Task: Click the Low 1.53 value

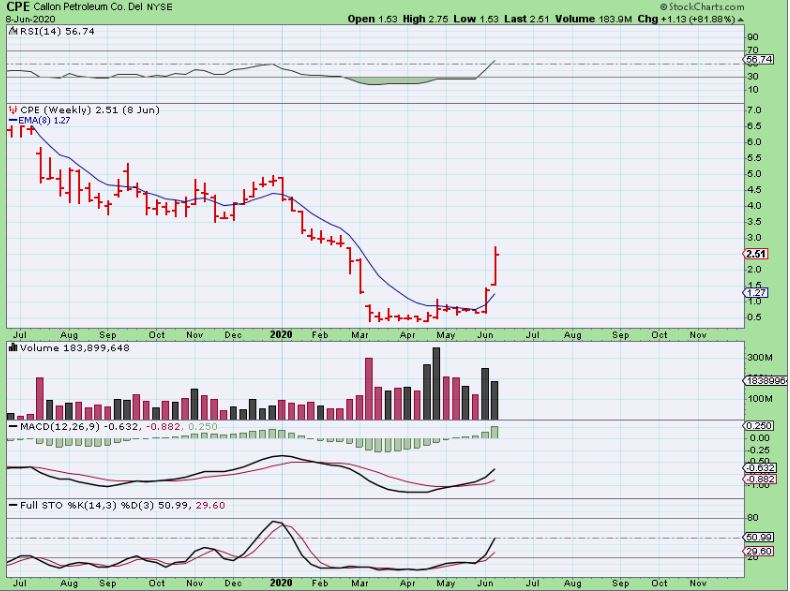Action: 476,19
